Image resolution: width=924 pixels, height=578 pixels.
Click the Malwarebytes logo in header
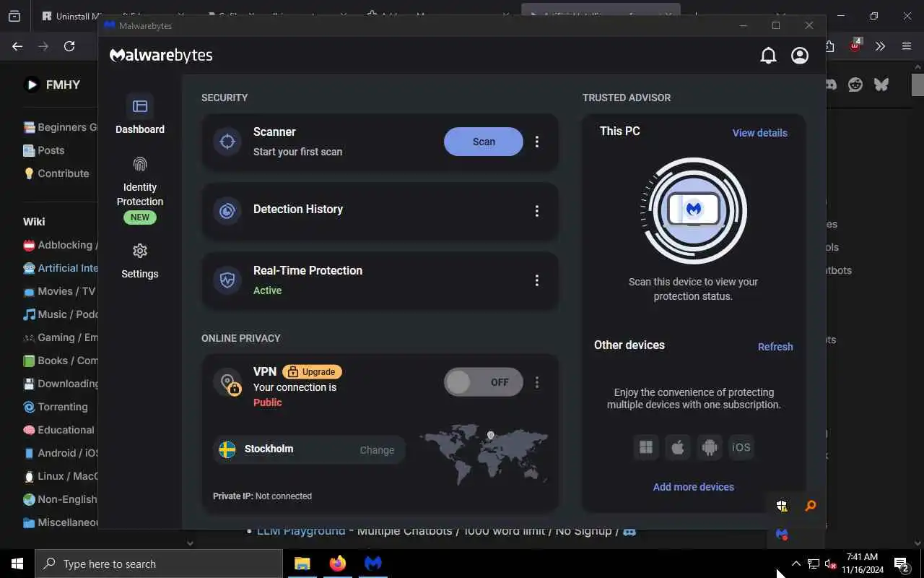click(161, 56)
